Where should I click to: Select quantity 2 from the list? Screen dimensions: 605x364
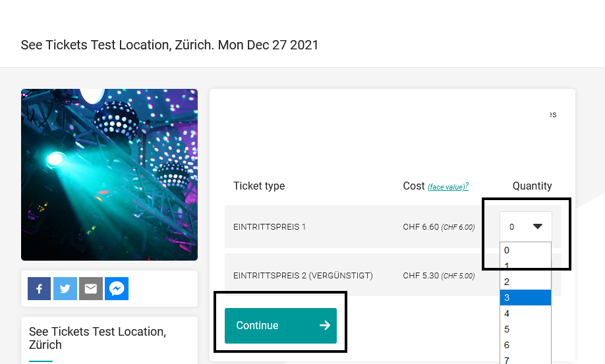tap(525, 282)
